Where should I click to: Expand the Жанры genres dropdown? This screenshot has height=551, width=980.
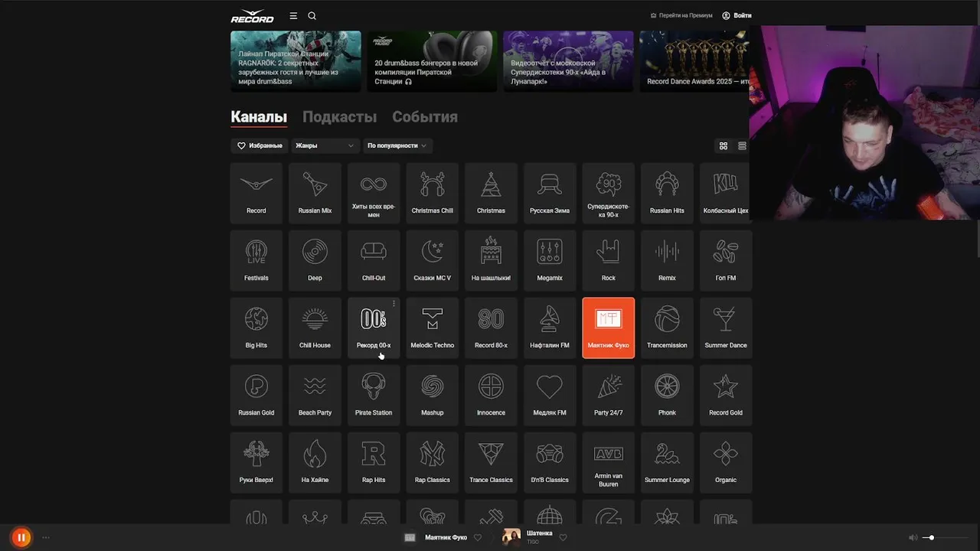(325, 145)
